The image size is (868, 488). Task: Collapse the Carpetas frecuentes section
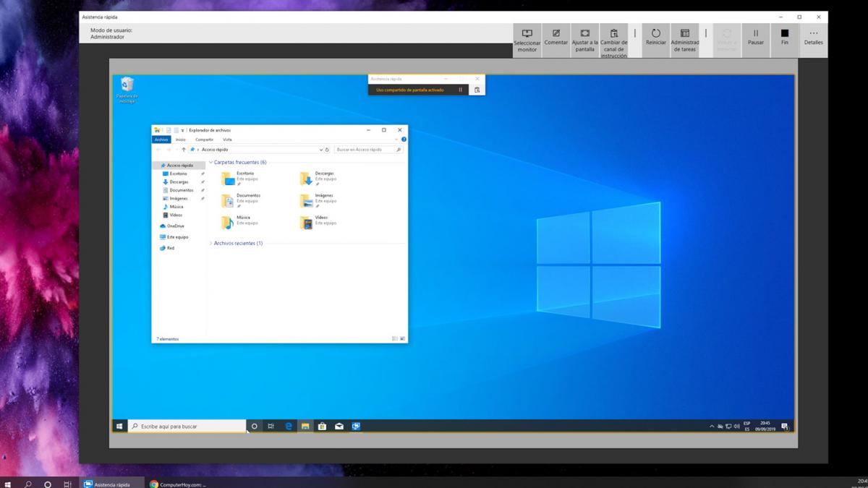coord(210,163)
